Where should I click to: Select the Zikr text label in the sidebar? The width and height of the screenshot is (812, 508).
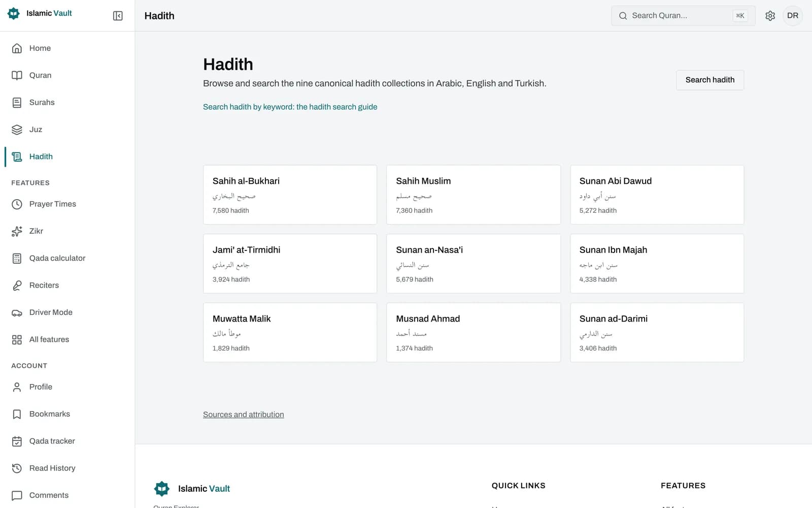(x=36, y=231)
